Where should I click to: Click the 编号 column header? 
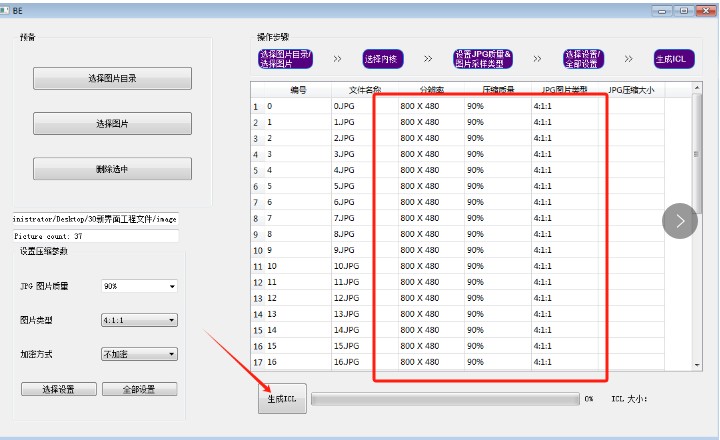pos(298,90)
